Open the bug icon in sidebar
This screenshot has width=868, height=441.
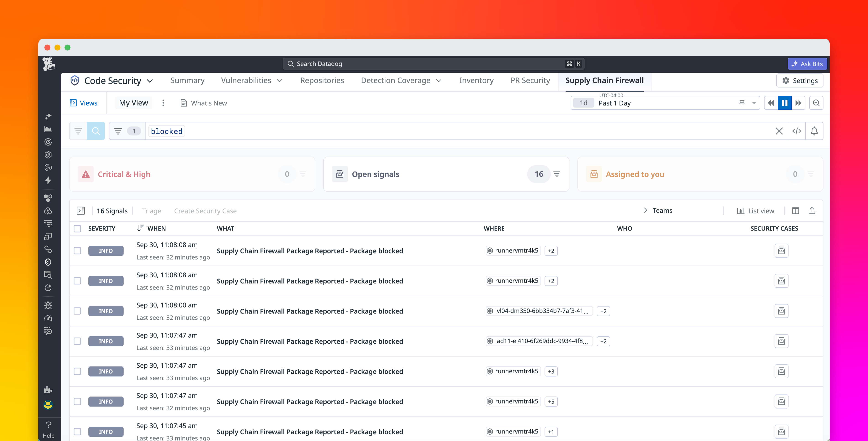click(x=48, y=305)
